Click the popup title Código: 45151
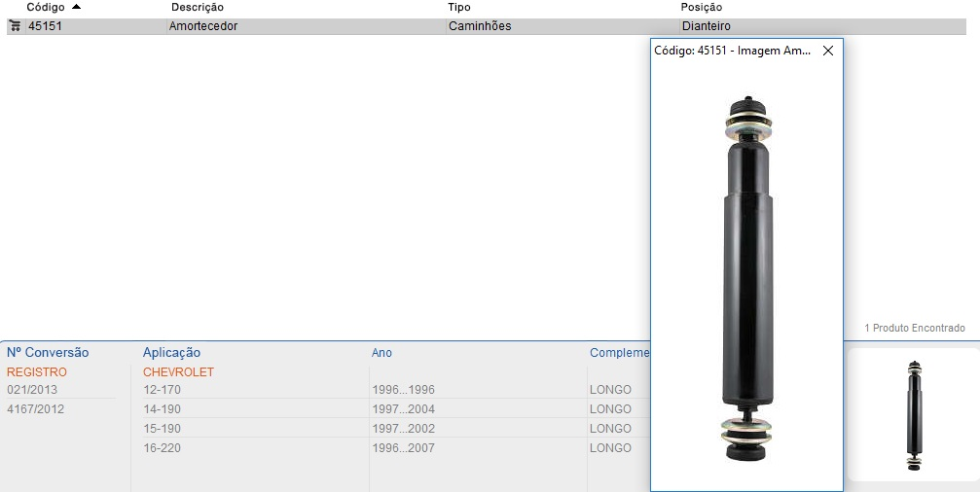Image resolution: width=980 pixels, height=492 pixels. [732, 52]
